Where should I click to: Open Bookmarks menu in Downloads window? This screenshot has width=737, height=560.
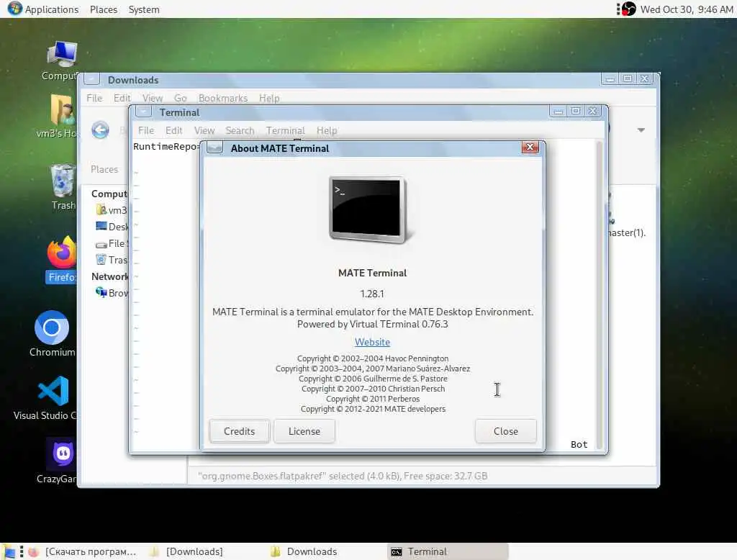point(223,98)
